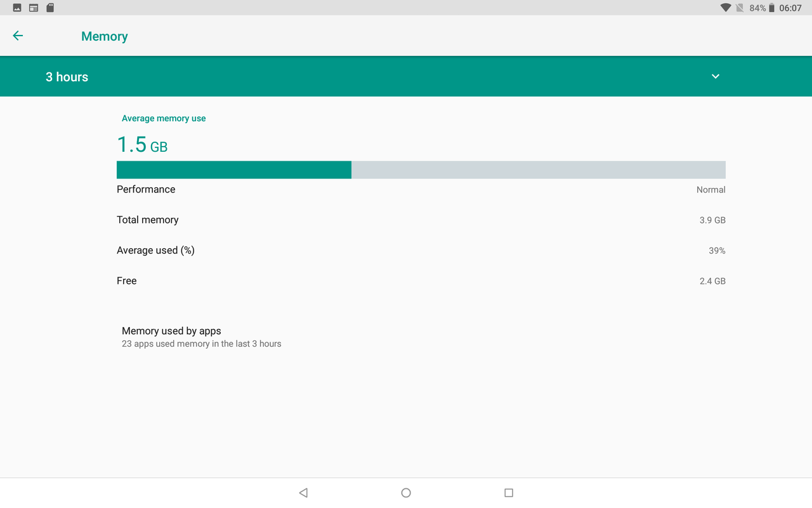Tap the calendar notification icon in status bar
This screenshot has height=508, width=812.
(33, 8)
